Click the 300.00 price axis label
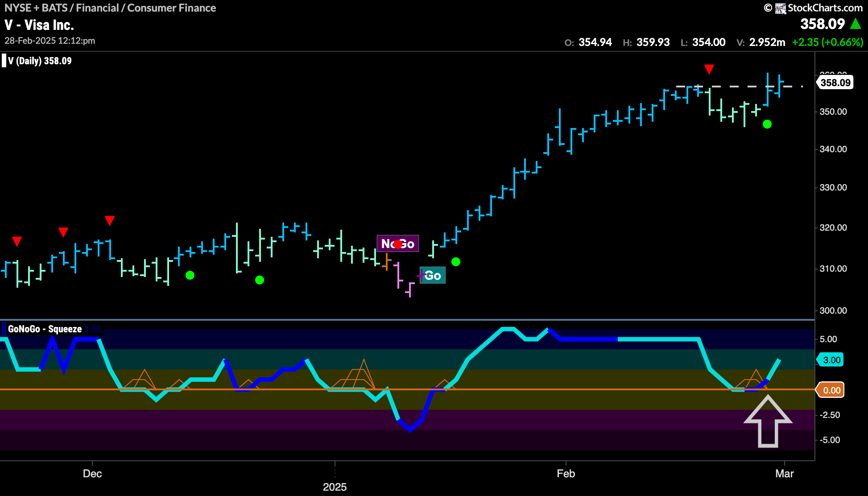Image resolution: width=868 pixels, height=496 pixels. click(833, 310)
